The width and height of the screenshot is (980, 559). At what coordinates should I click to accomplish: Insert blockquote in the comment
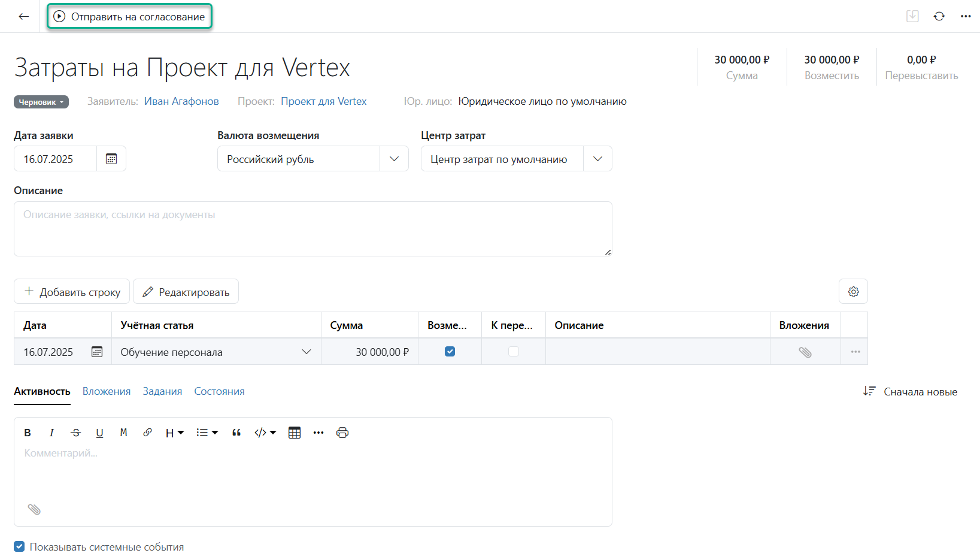(x=236, y=433)
